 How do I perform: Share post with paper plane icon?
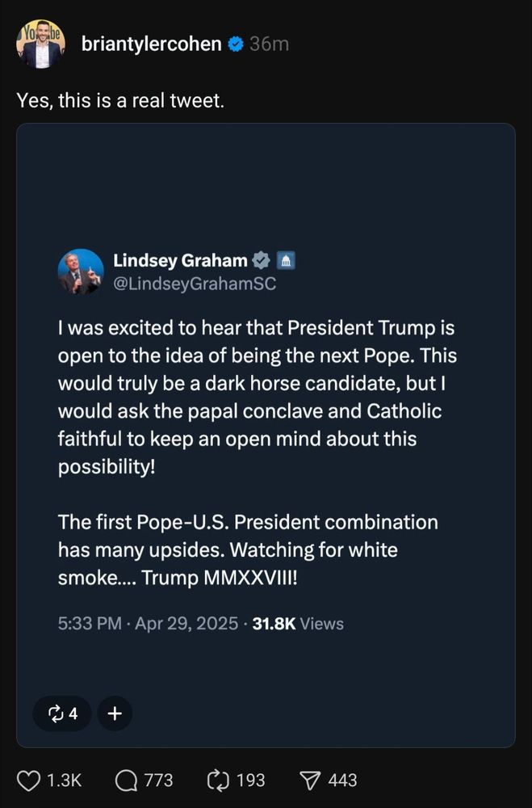coord(310,781)
